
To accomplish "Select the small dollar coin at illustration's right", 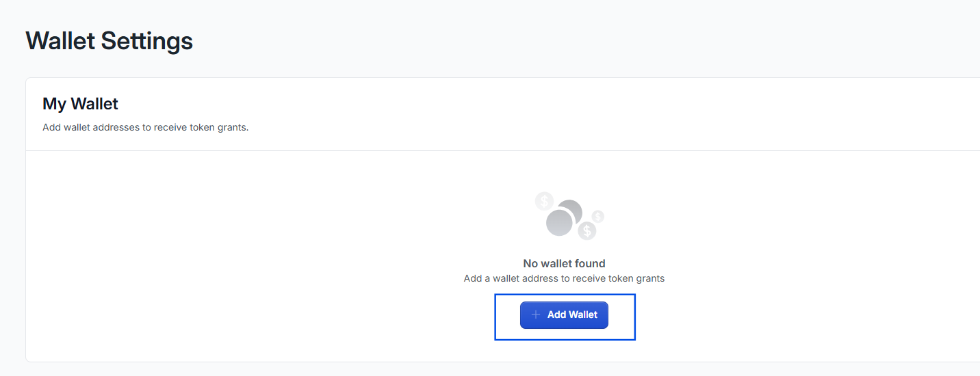I will coord(598,216).
